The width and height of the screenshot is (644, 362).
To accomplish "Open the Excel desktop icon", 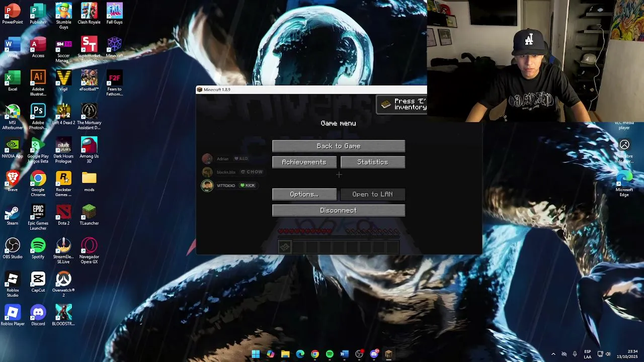I will 13,81.
